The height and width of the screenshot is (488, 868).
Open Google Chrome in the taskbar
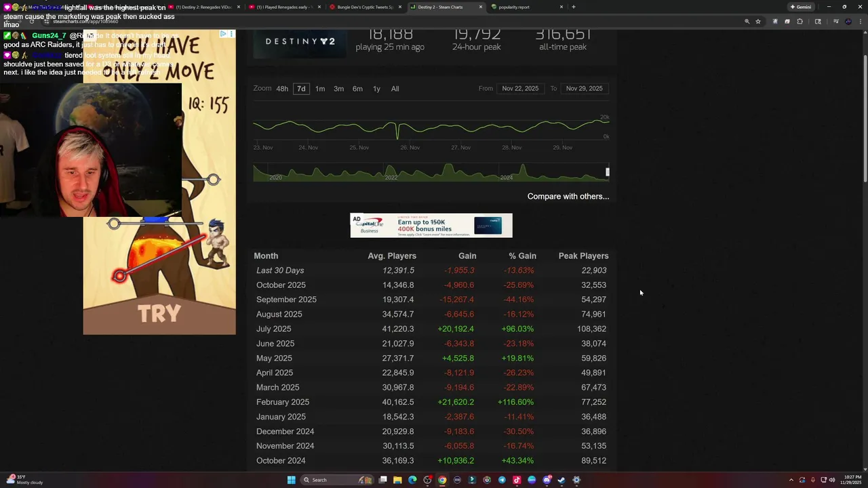tap(442, 480)
